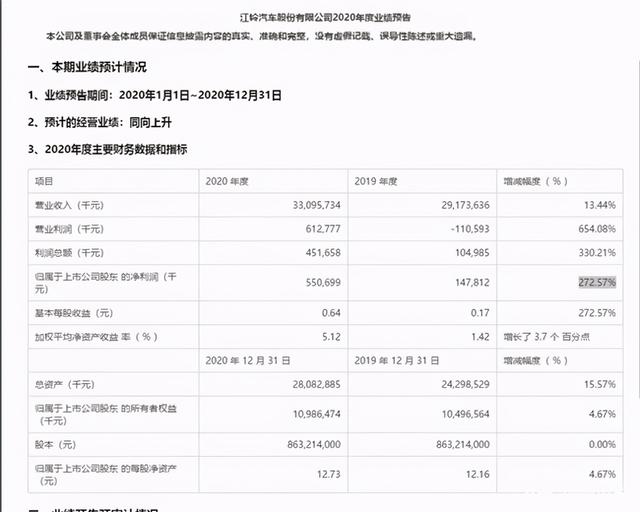
Task: Click value 10,496,564
Action: pos(465,414)
